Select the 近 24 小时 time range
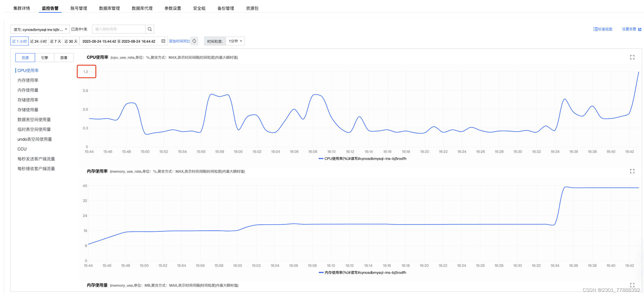This screenshot has width=644, height=295. [x=38, y=41]
